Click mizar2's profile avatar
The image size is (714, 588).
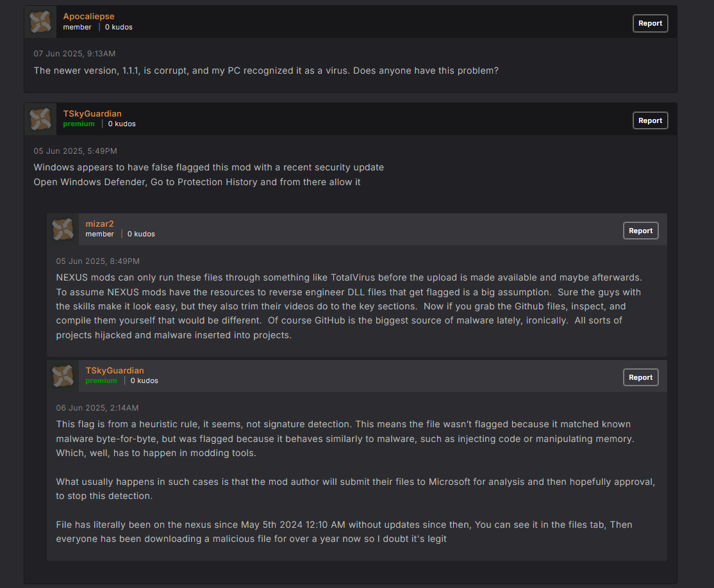(63, 229)
